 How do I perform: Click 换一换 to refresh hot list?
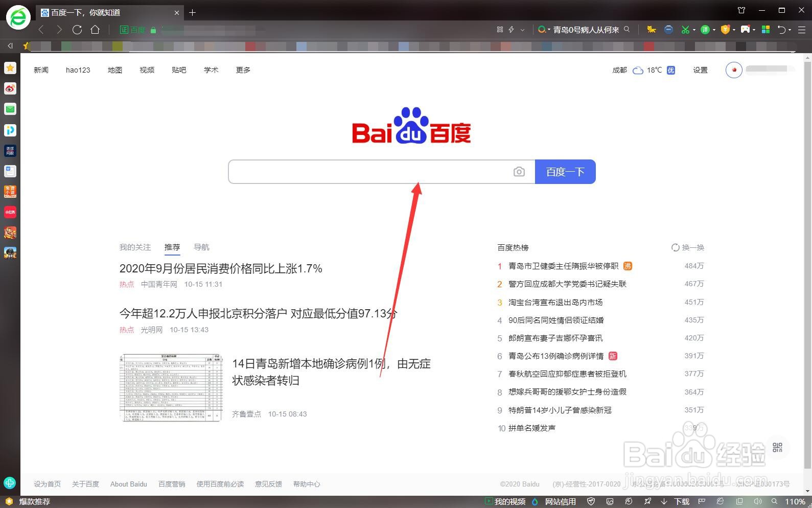point(688,247)
